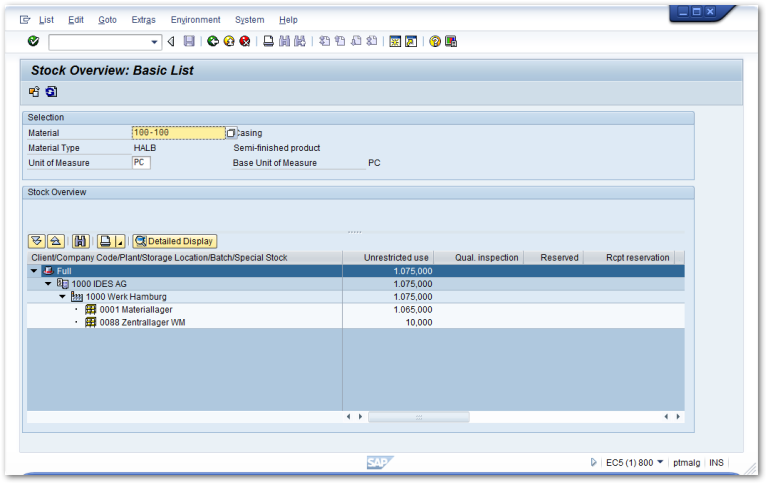Open the Edit menu
The image size is (767, 484).
[76, 20]
